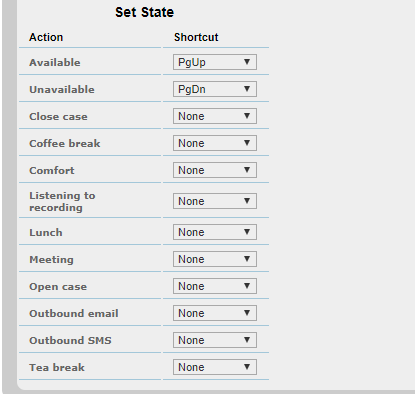Open the Available shortcut dropdown
The width and height of the screenshot is (415, 394).
(x=215, y=62)
